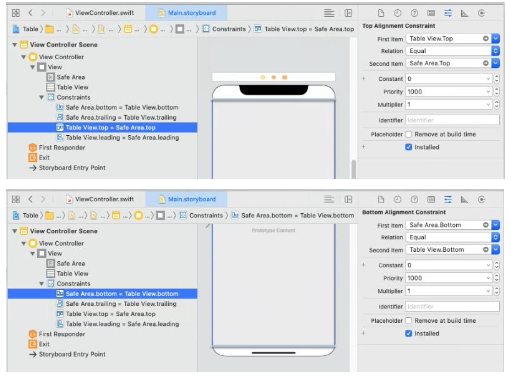Image resolution: width=511 pixels, height=377 pixels.
Task: Show Connections inspector in Top Alignment Constraint window
Action: (481, 13)
